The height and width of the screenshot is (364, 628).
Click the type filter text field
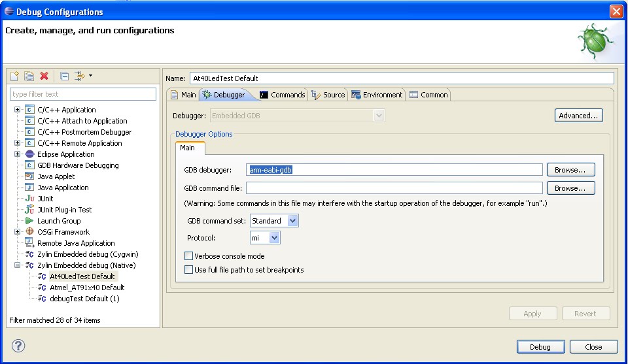83,94
